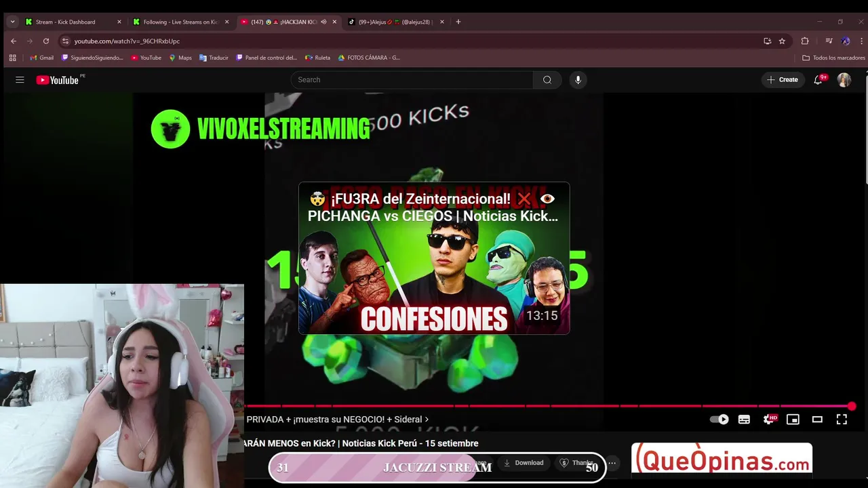View site information icon in address bar
Screen dimensions: 868x488
pyautogui.click(x=65, y=41)
